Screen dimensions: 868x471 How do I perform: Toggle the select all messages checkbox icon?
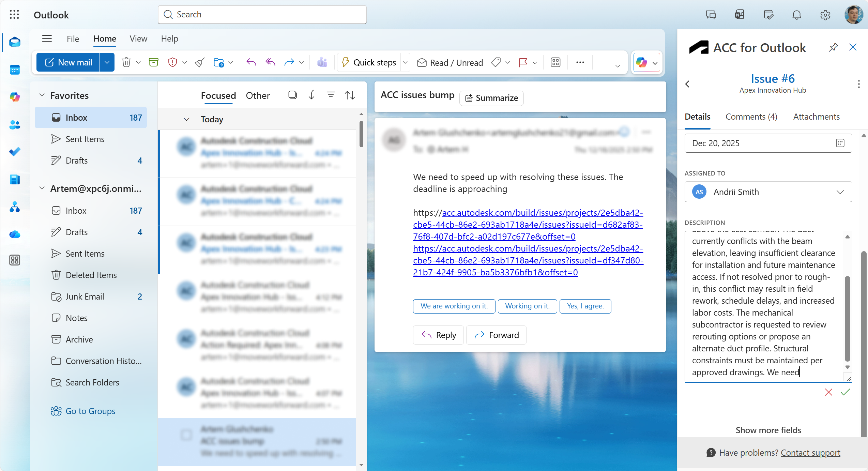[292, 95]
